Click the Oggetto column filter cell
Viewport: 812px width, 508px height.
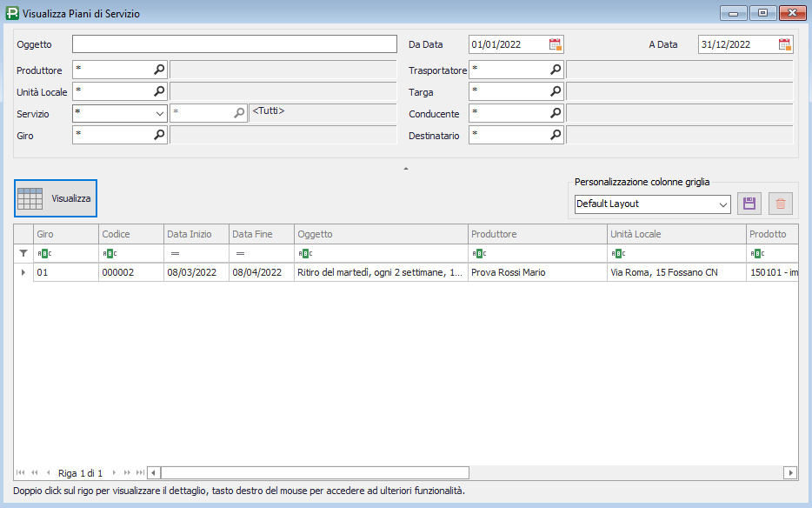pyautogui.click(x=380, y=253)
